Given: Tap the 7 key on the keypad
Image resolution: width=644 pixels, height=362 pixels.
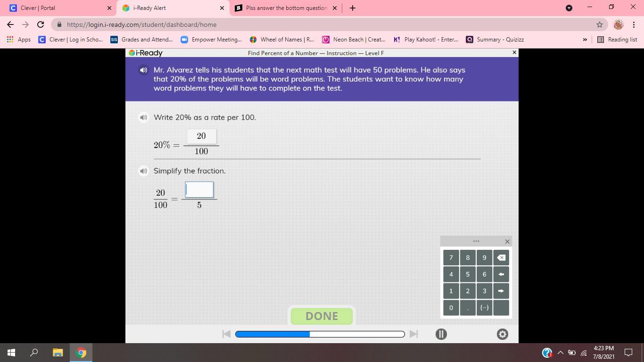Looking at the screenshot, I should 451,257.
